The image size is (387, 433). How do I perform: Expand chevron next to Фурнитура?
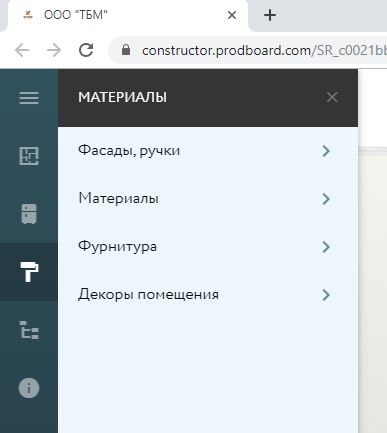pos(326,247)
